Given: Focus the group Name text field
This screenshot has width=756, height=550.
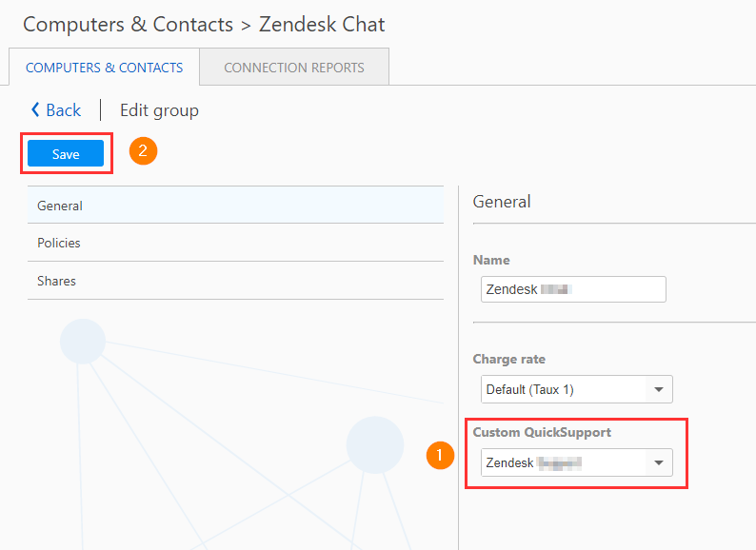Looking at the screenshot, I should pos(573,289).
